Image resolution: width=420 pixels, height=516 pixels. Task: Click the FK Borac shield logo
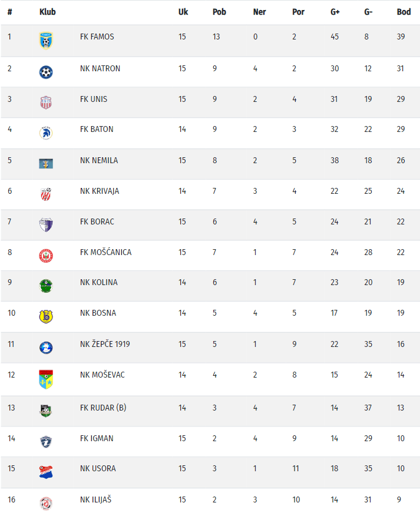(x=46, y=225)
